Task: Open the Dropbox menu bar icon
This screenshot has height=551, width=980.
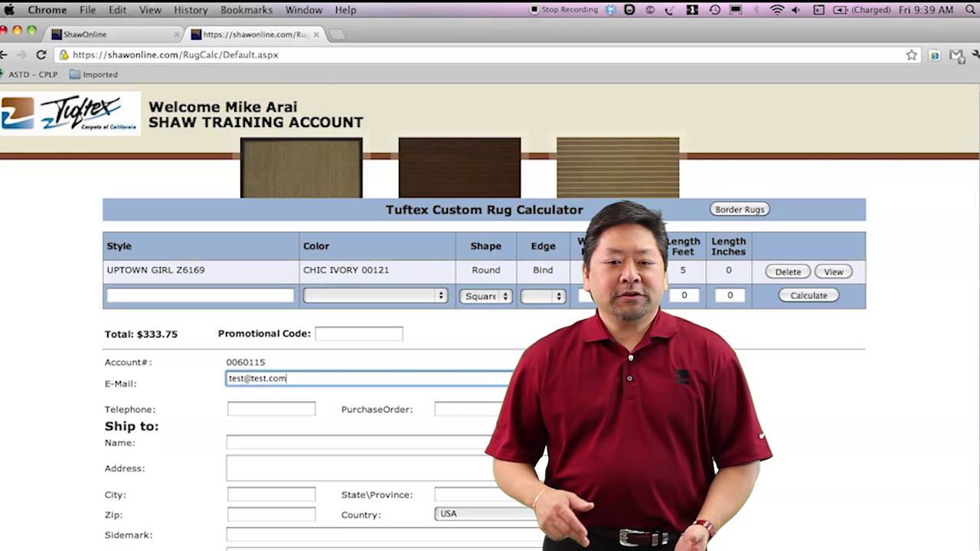Action: [x=610, y=10]
